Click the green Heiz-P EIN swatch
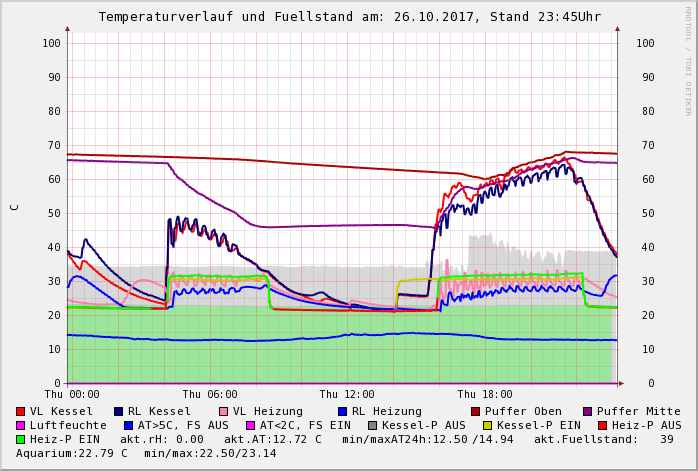 tap(21, 439)
